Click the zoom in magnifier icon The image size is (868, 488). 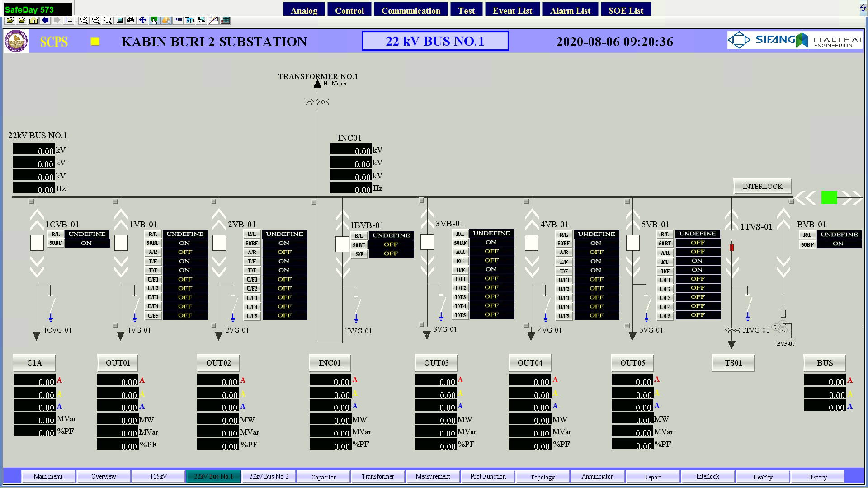[84, 20]
